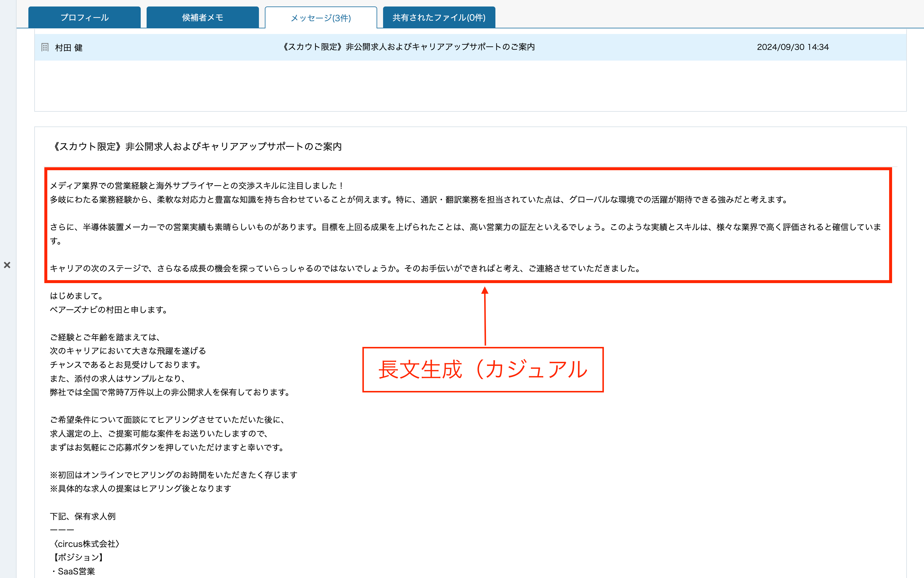Screen dimensions: 924x578
Task: Click the 下記、保有求人例 line
Action: 82,517
